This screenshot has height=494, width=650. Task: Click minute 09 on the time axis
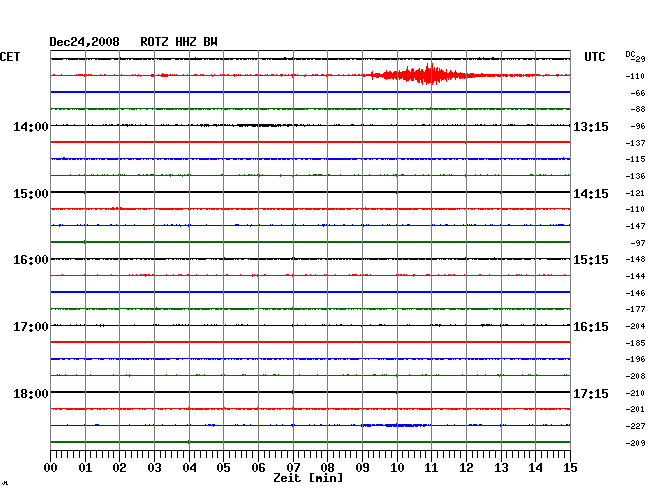point(362,467)
